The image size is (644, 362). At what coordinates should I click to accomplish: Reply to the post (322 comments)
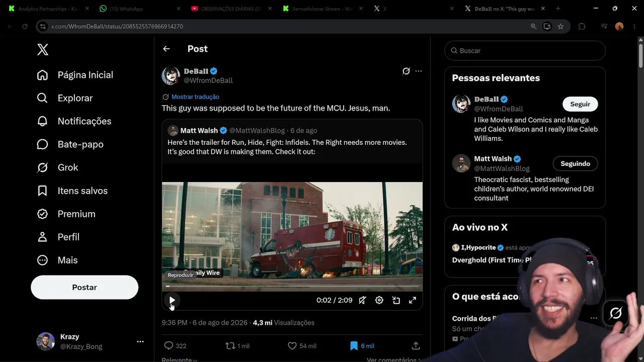point(175,346)
